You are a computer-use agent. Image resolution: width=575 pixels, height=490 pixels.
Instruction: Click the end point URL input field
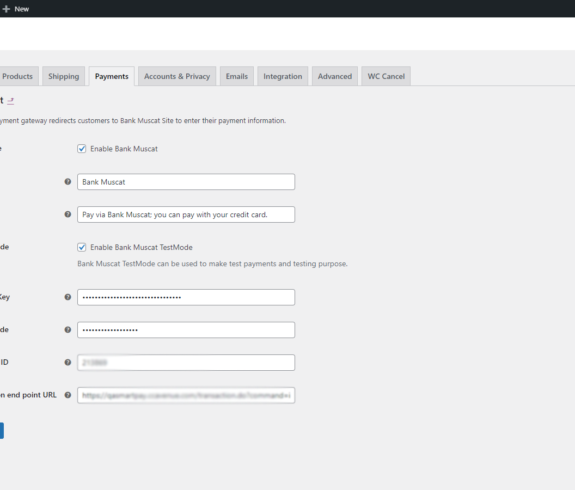click(x=186, y=395)
